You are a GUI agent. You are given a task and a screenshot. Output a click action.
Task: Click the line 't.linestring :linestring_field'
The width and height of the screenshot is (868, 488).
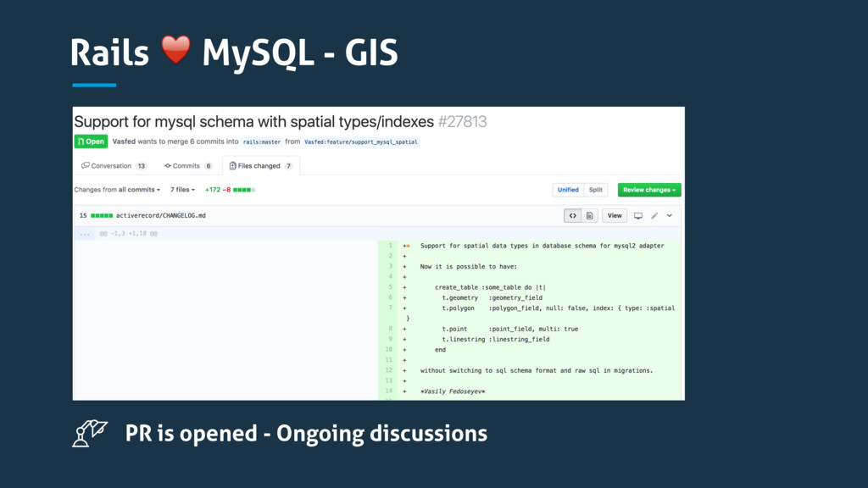pyautogui.click(x=495, y=339)
